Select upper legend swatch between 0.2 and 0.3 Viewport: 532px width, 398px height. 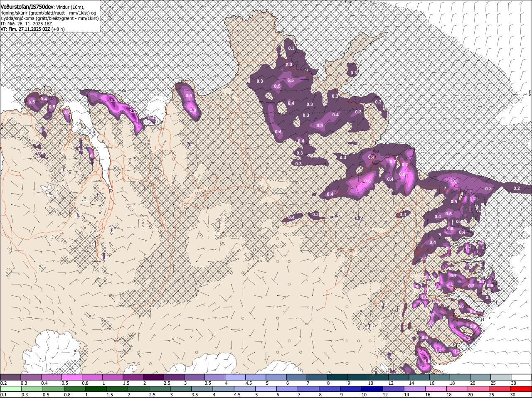click(x=10, y=377)
